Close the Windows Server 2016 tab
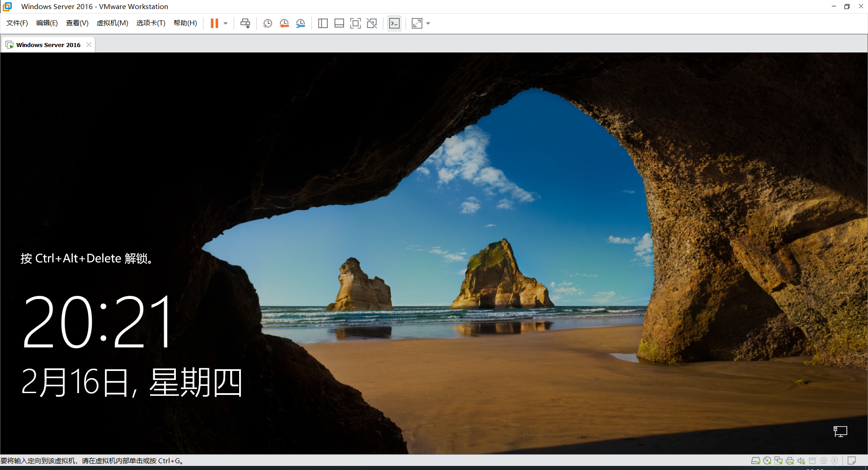 (89, 44)
